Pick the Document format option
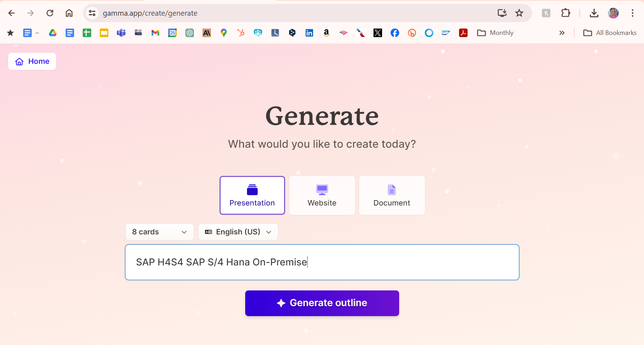Screen dimensions: 644x345 [x=392, y=195]
